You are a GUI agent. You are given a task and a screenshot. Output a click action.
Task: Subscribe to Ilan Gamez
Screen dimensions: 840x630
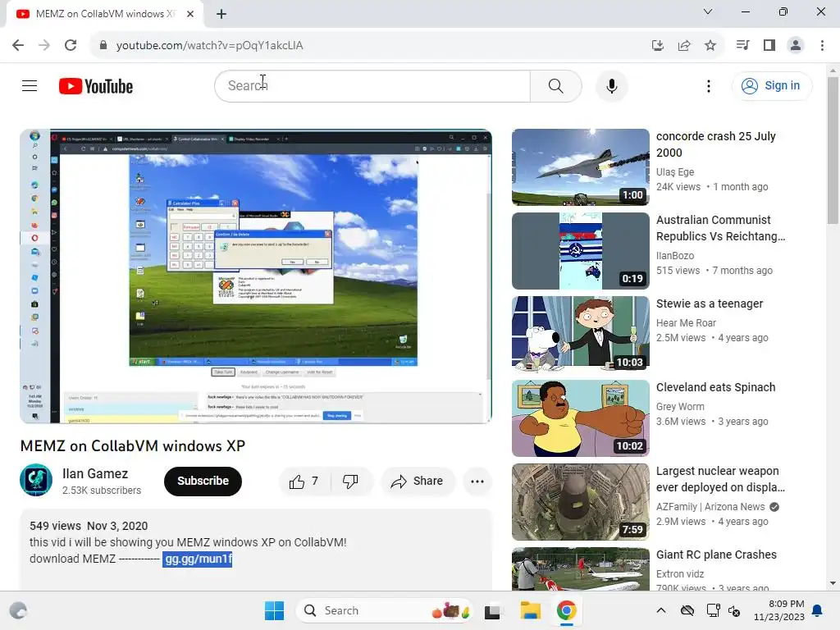(203, 481)
